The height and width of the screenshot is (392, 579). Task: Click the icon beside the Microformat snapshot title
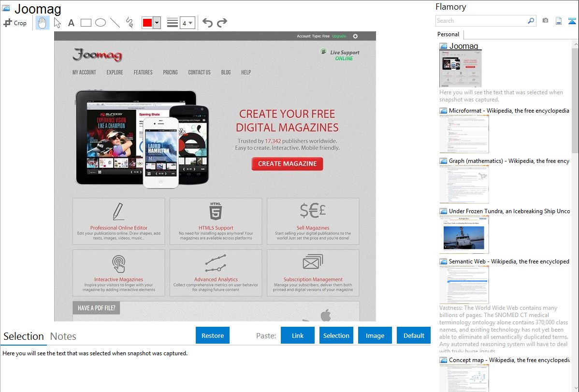click(x=443, y=111)
